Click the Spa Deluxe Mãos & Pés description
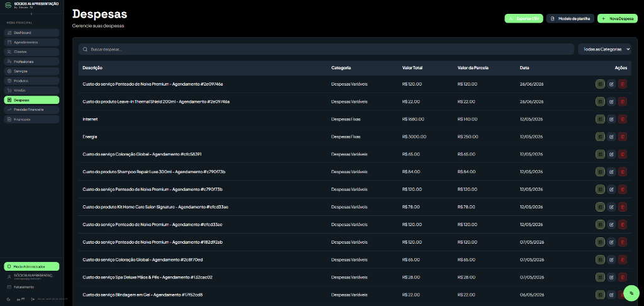644x306 pixels. pyautogui.click(x=147, y=277)
